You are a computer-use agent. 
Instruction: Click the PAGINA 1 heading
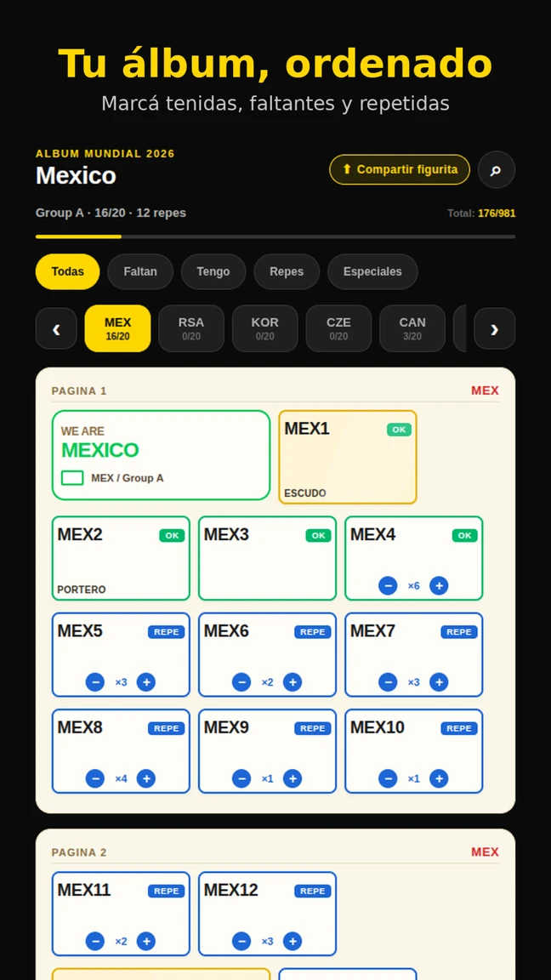tap(79, 391)
